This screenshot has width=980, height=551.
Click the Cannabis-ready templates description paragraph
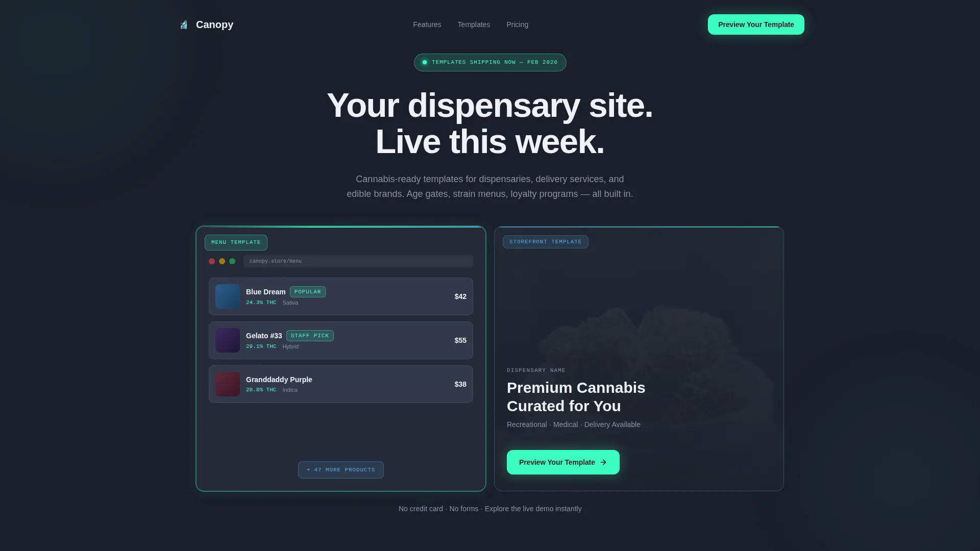490,187
